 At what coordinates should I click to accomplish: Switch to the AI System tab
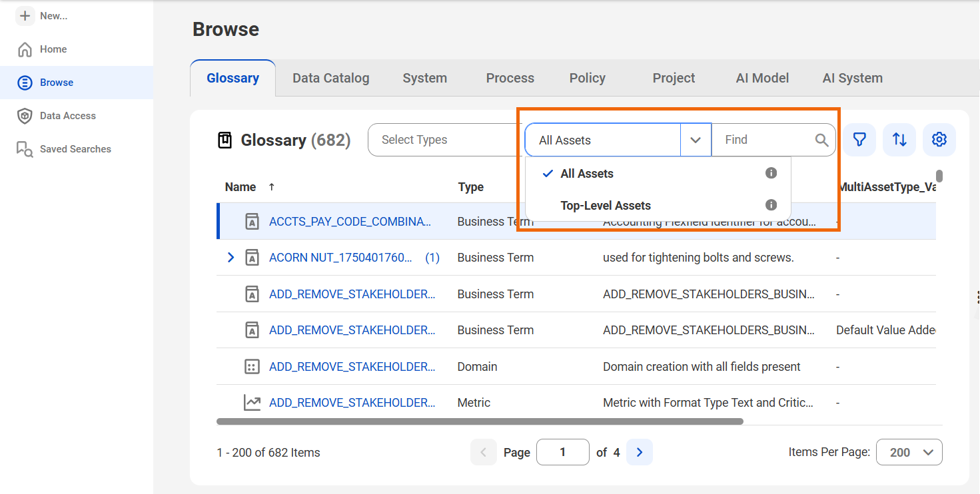pos(853,78)
